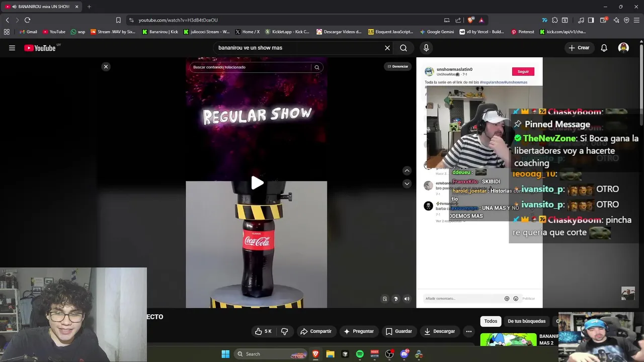Viewport: 644px width, 362px height.
Task: Dislike the YouTube video
Action: 285,331
